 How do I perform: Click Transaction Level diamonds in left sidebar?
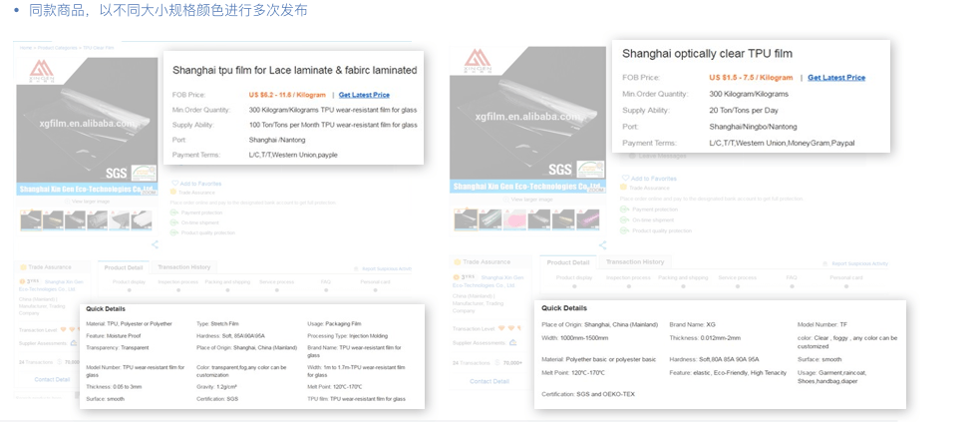tap(72, 329)
